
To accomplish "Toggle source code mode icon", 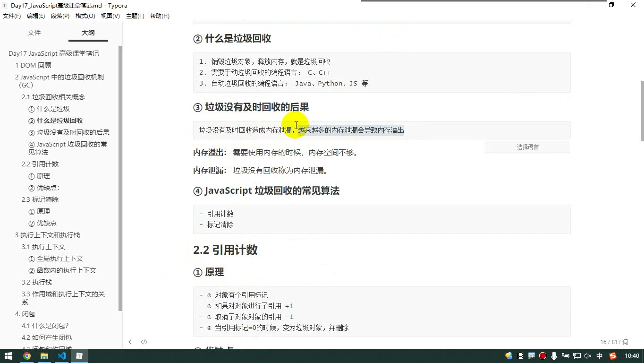I will coord(144,342).
